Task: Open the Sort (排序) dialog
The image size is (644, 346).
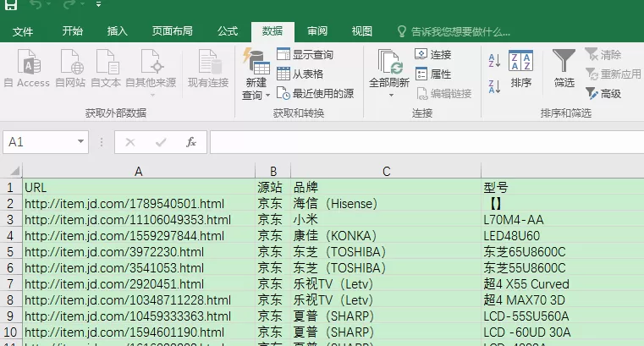Action: point(520,69)
